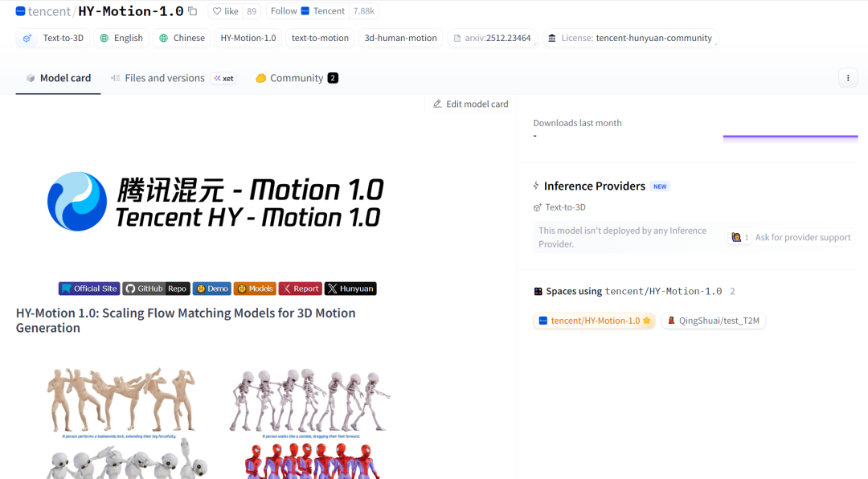This screenshot has height=479, width=868.
Task: Click the HY-Motion-1.0 tag chip
Action: (248, 38)
